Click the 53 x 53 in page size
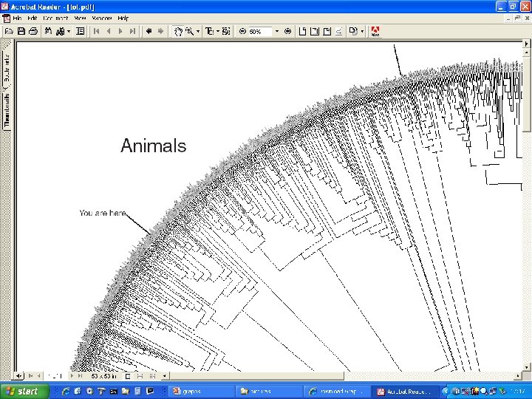Screen dimensions: 532x399 coord(104,375)
